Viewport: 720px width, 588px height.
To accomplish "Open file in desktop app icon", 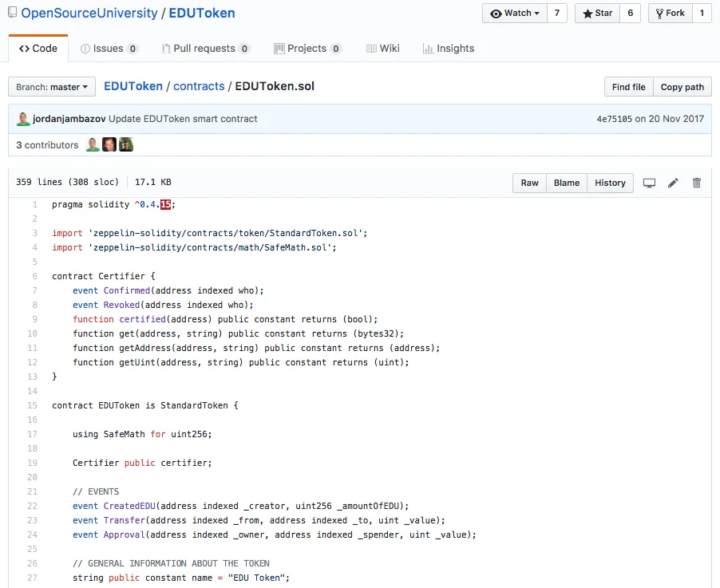I will 649,183.
